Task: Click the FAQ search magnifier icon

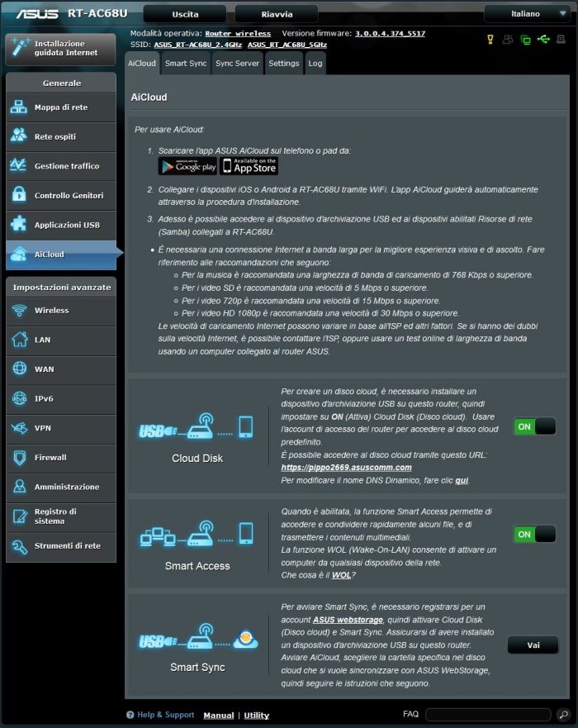Action: pos(563,715)
